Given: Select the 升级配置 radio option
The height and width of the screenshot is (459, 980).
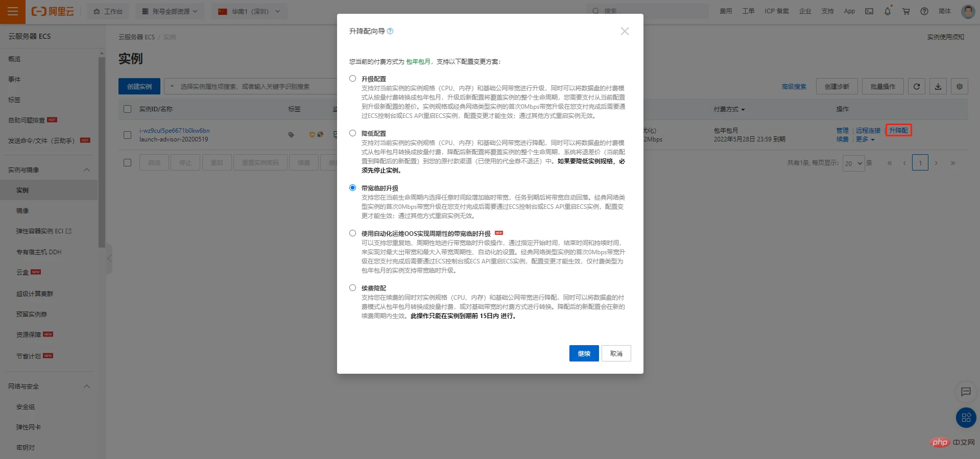Looking at the screenshot, I should (352, 79).
